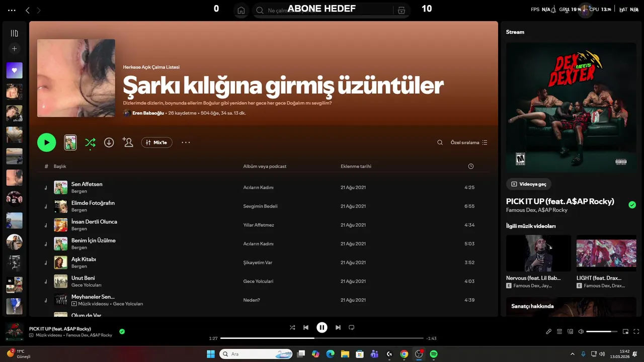Open album link Acıların Kadını in first row
Viewport: 644px width, 362px height.
258,188
